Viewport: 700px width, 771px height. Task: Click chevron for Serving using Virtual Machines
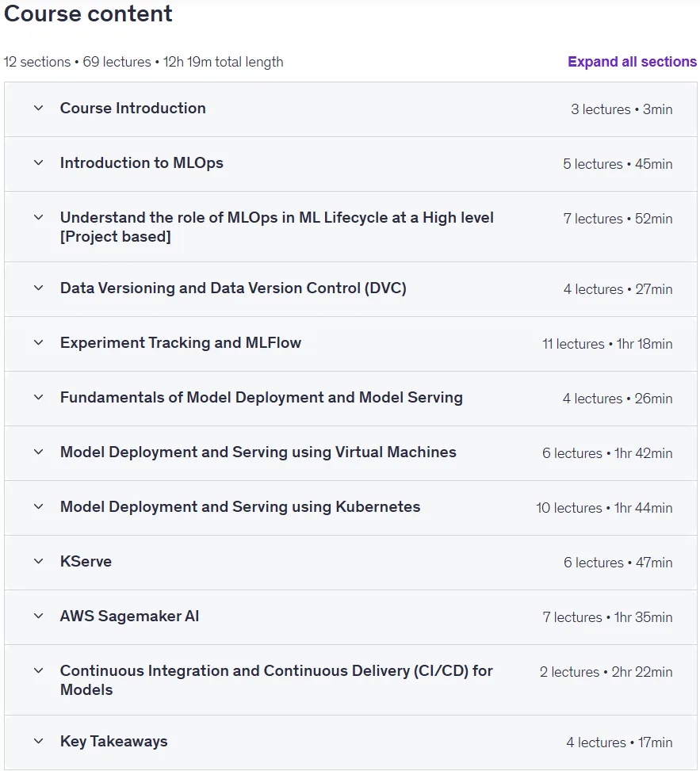38,452
